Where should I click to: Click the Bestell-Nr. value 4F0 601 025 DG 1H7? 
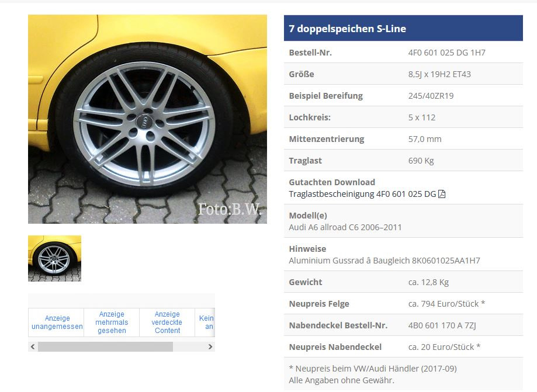click(446, 53)
